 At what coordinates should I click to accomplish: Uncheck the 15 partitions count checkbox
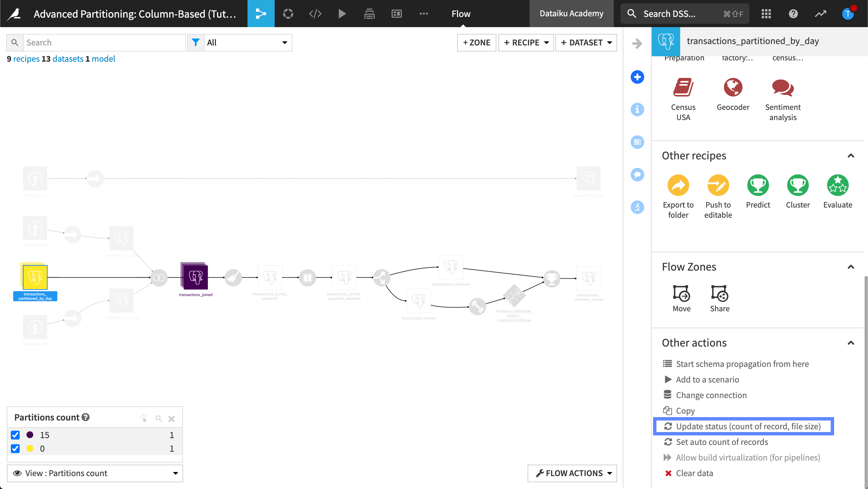click(15, 435)
